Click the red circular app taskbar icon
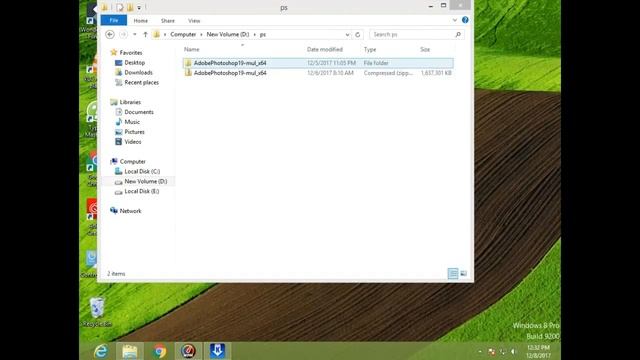 188,351
